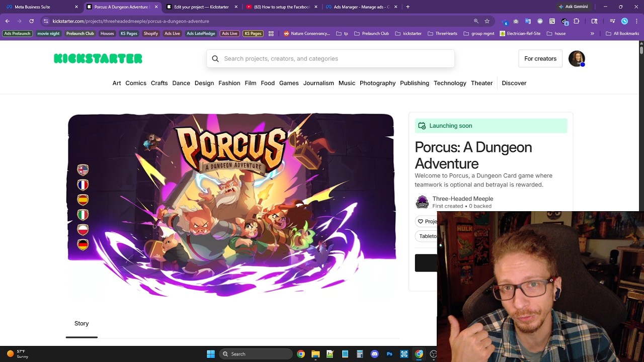Click the Three-Headed Meeple creator logo
644x362 pixels.
click(422, 202)
